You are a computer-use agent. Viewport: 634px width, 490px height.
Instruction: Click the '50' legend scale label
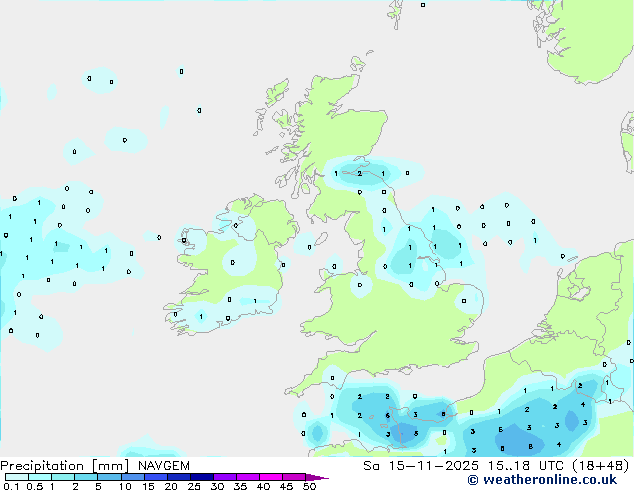pos(309,486)
